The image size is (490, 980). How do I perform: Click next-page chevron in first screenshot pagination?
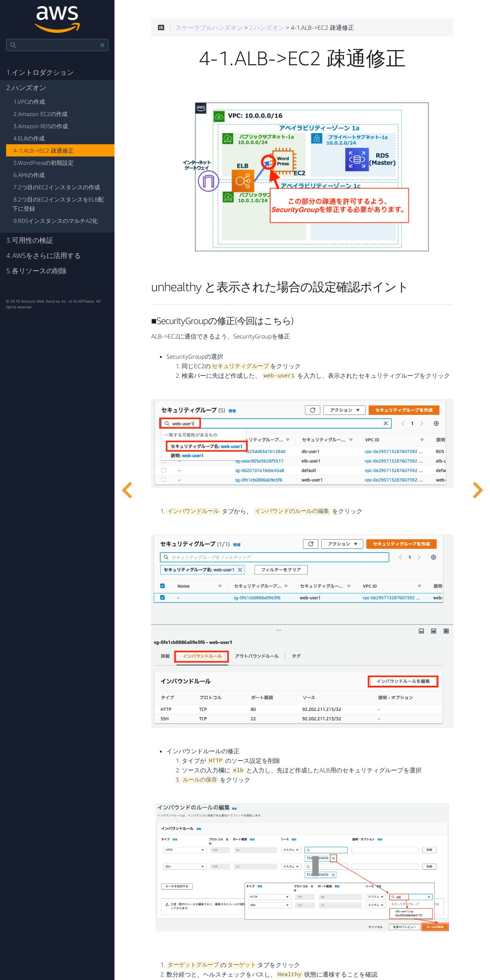(421, 424)
